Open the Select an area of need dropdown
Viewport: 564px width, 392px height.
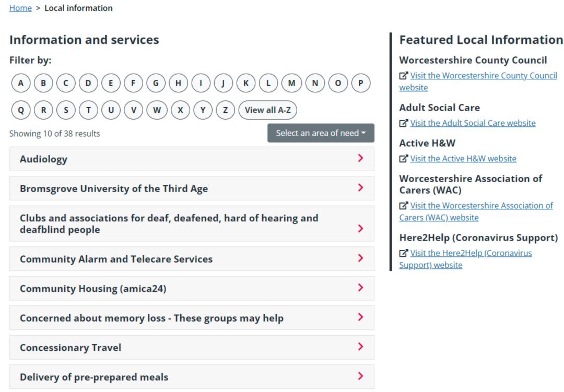(x=321, y=133)
